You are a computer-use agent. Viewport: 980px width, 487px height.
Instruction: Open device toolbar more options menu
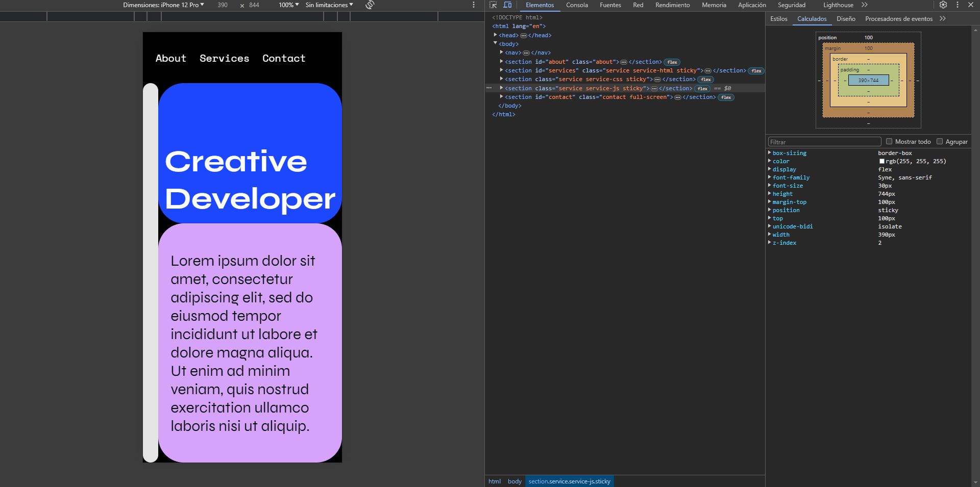pos(474,5)
